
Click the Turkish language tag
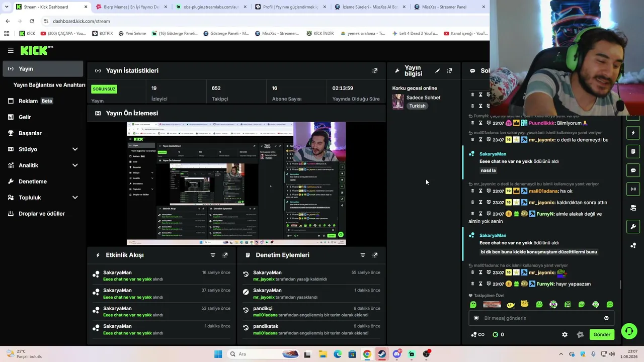point(417,106)
